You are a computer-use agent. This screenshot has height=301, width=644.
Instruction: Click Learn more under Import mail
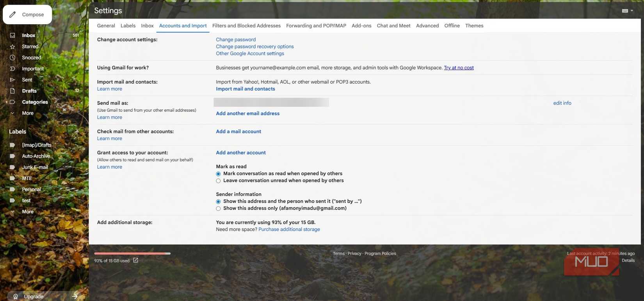(110, 89)
